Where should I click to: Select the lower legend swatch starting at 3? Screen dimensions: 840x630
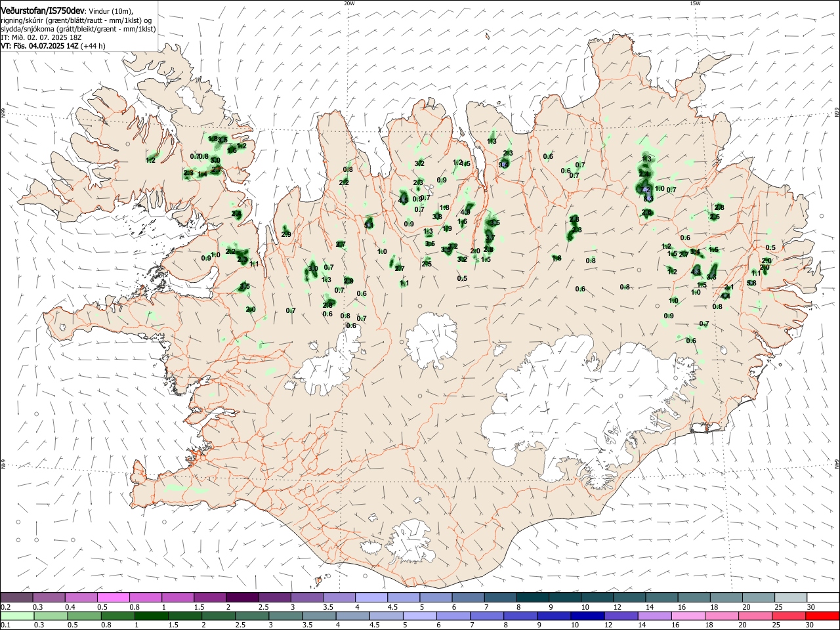pyautogui.click(x=285, y=616)
